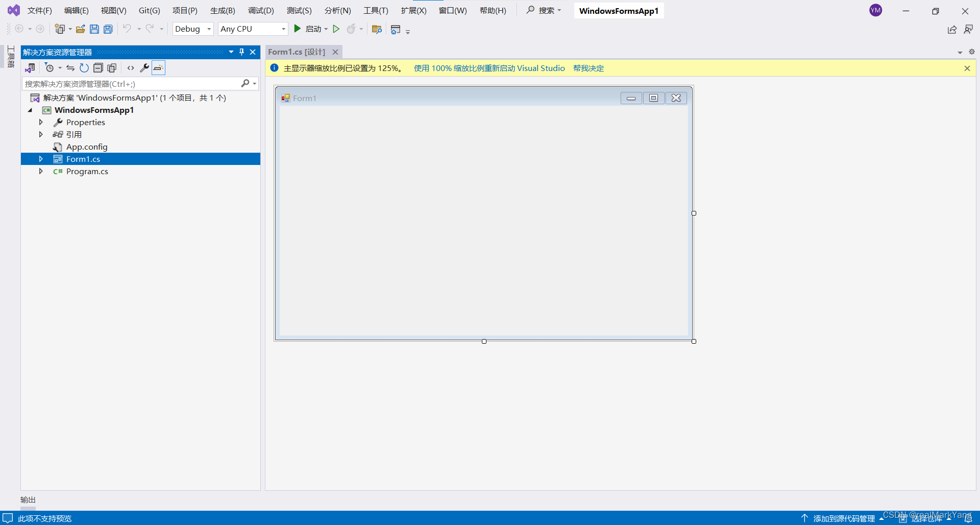Expand the Program.cs tree node

[41, 171]
